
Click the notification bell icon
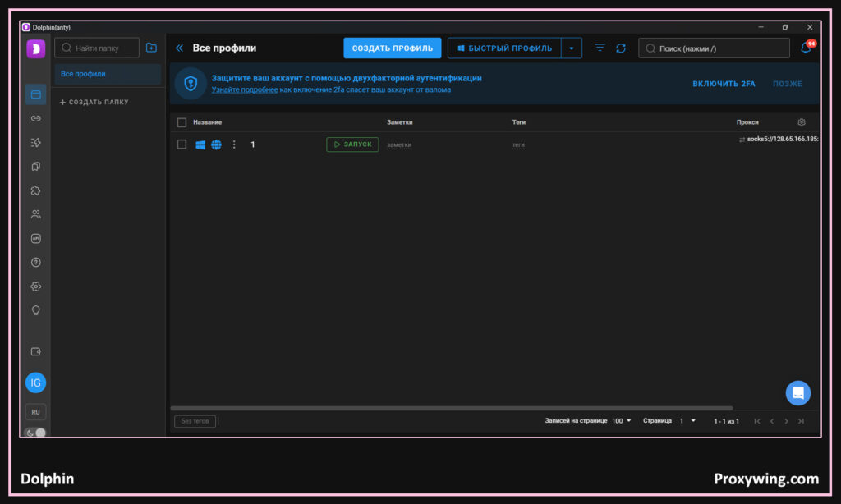pyautogui.click(x=806, y=48)
